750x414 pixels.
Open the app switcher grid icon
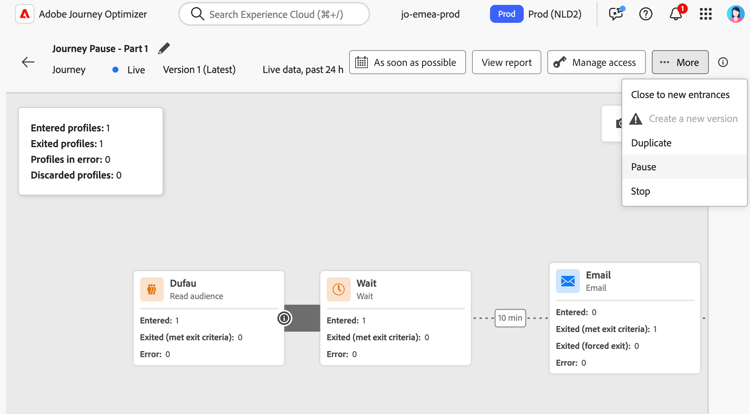coord(706,14)
